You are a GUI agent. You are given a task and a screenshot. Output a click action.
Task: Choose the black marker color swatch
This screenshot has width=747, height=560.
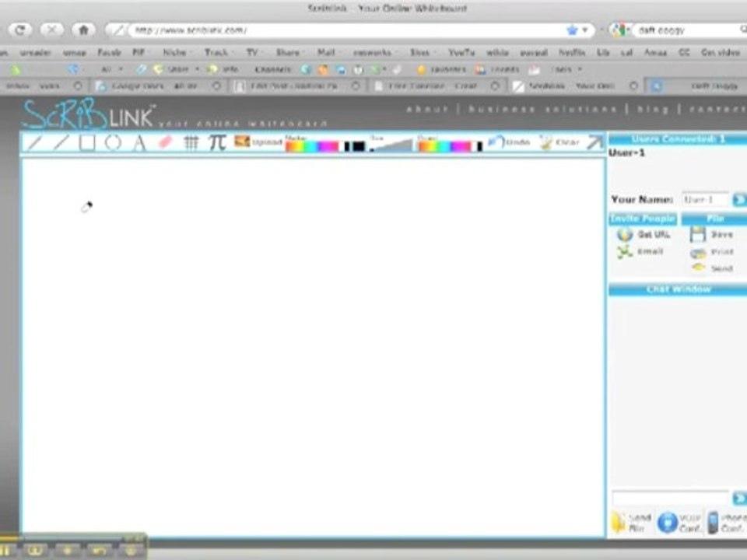(x=358, y=147)
